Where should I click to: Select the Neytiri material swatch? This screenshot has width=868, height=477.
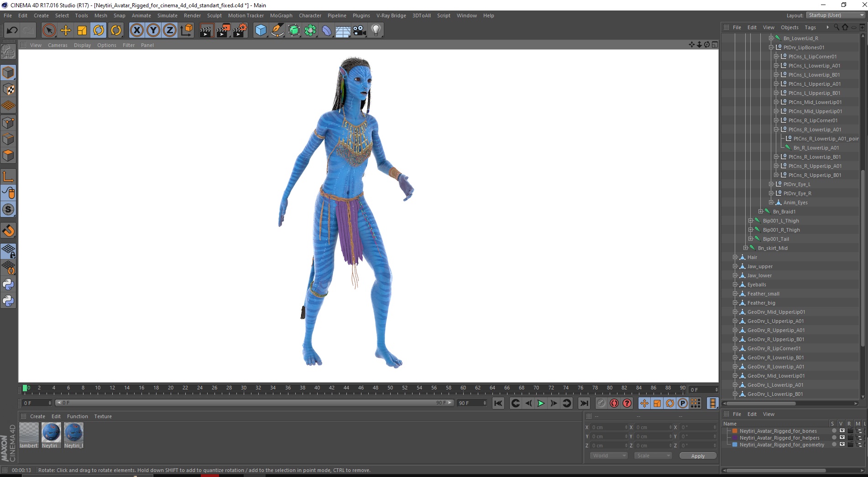[x=51, y=435]
